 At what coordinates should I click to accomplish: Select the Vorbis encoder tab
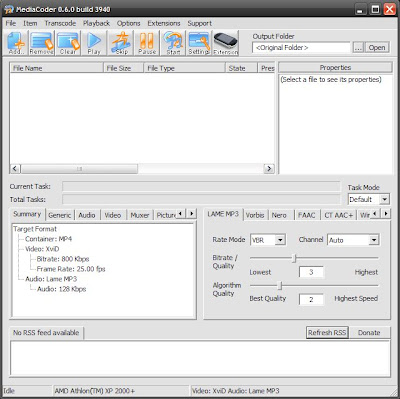(255, 215)
